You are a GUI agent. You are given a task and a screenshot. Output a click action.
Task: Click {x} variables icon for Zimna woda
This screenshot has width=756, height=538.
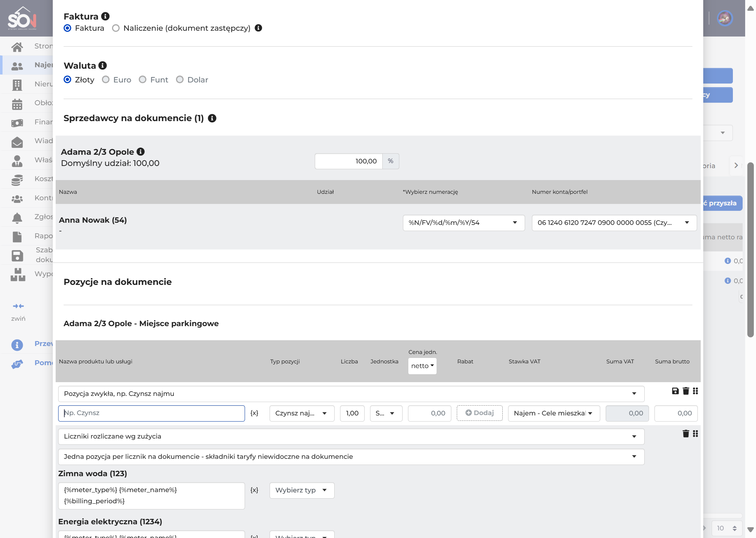[254, 490]
